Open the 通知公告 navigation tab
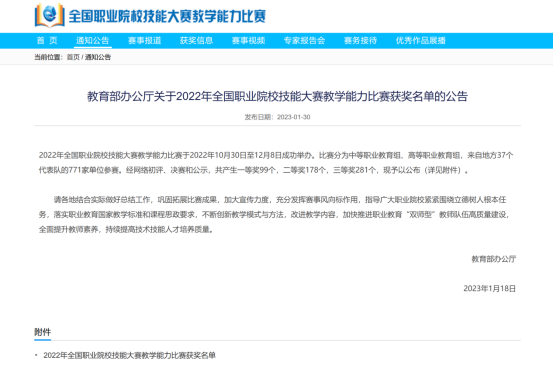The image size is (553, 368). 93,41
